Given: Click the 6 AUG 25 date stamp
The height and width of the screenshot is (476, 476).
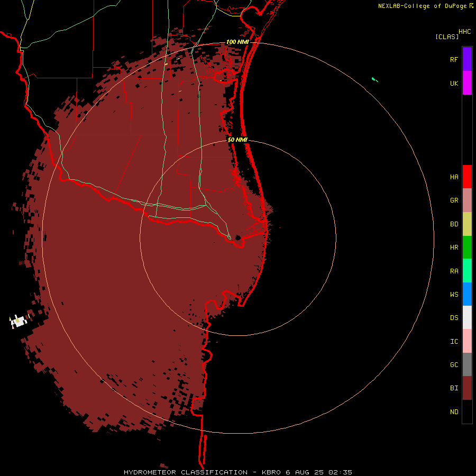Looking at the screenshot, I should (x=305, y=472).
